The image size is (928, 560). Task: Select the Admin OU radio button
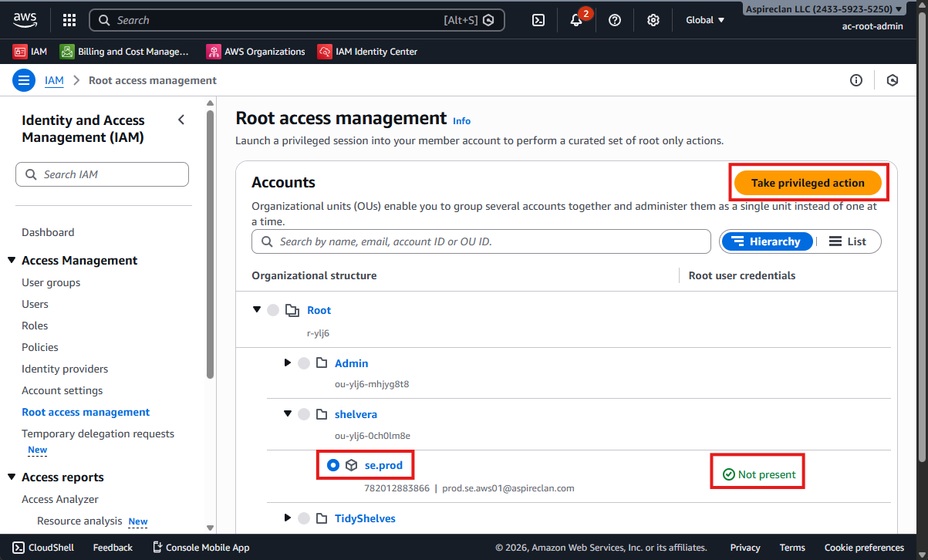304,363
